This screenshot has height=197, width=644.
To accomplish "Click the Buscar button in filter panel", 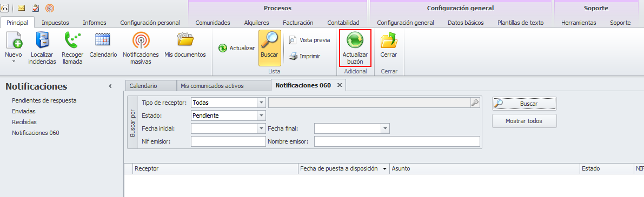I will coord(525,104).
